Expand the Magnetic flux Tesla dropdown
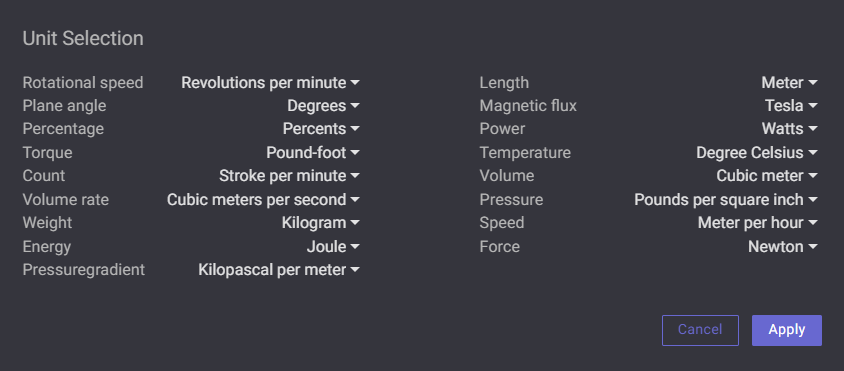 coord(791,106)
